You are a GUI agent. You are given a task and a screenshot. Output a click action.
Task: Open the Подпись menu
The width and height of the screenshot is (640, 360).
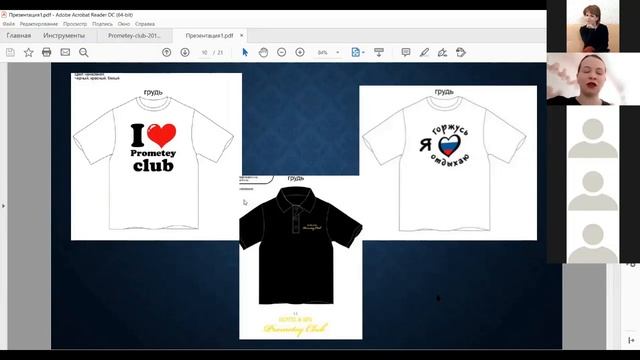click(102, 24)
